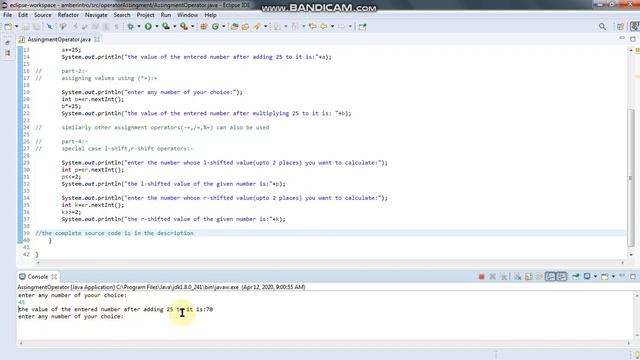The height and width of the screenshot is (360, 640).
Task: Maximize the editor area
Action: [x=633, y=38]
